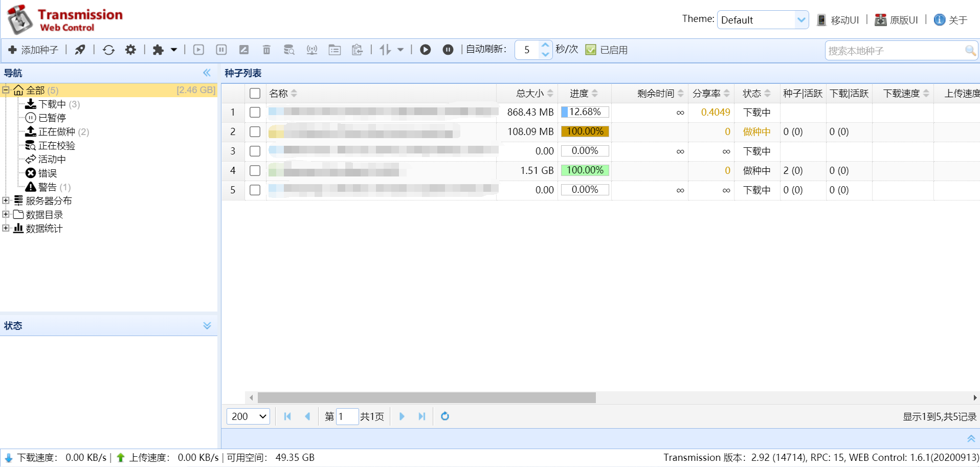
Task: Expand the 服务器分布 tree node
Action: (x=6, y=201)
